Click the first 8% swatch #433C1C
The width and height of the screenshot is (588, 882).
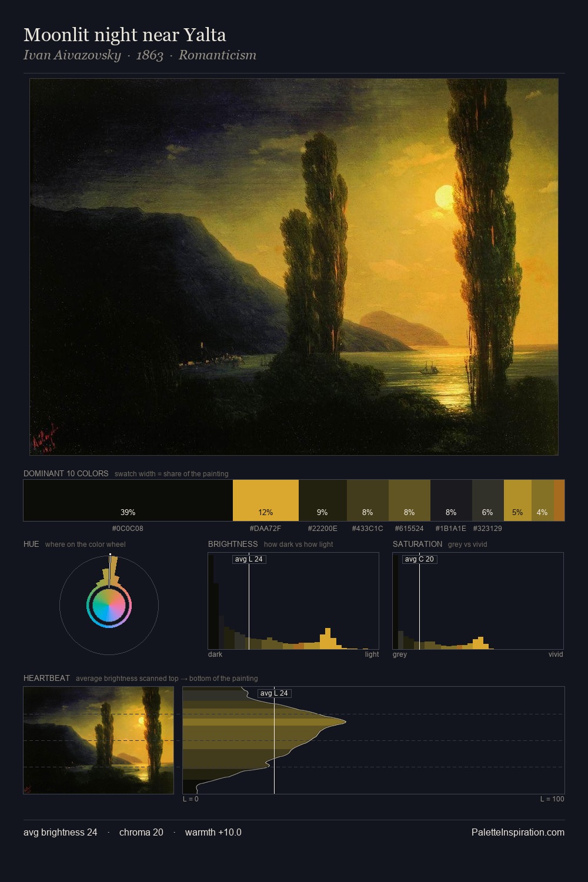point(367,500)
